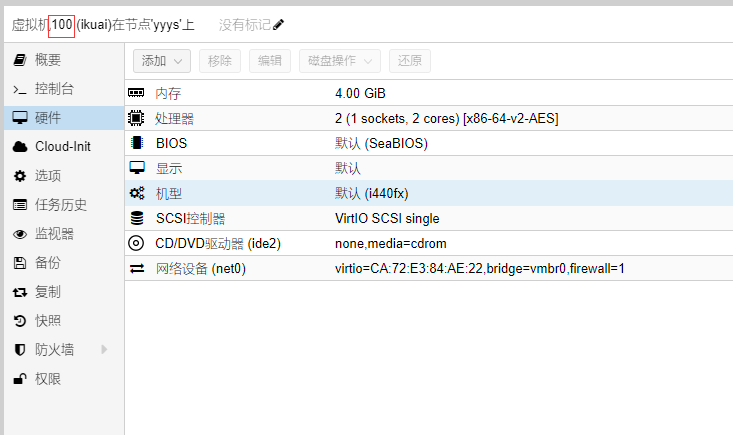Open the 磁盘操作 dropdown
This screenshot has height=435, width=733.
pos(339,61)
